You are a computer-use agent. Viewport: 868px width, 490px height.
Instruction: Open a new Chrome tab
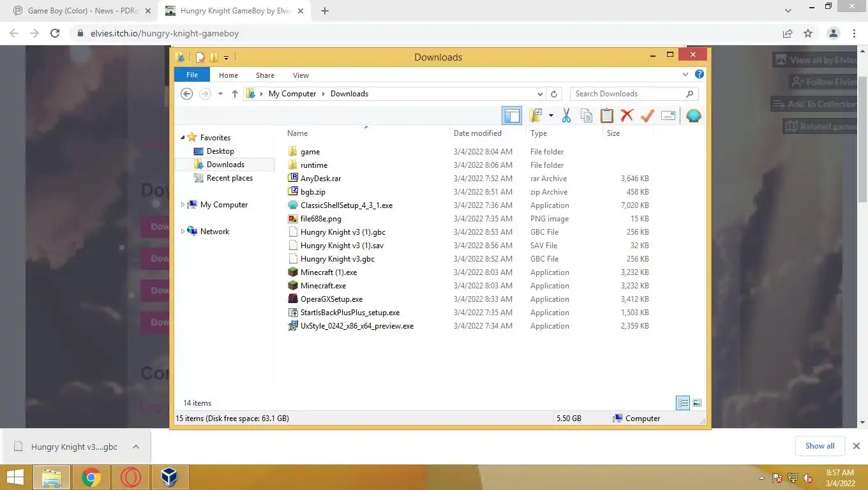pos(324,11)
